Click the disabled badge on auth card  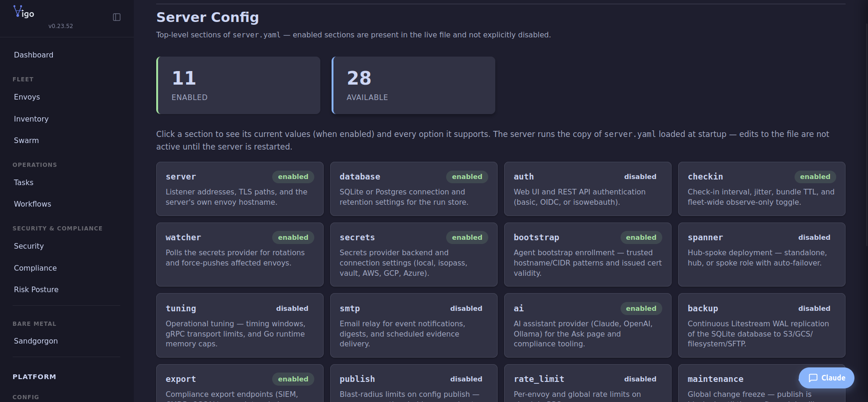click(640, 177)
